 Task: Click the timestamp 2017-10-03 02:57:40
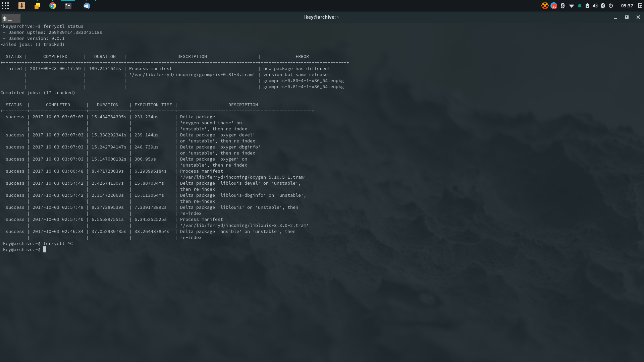tap(58, 220)
